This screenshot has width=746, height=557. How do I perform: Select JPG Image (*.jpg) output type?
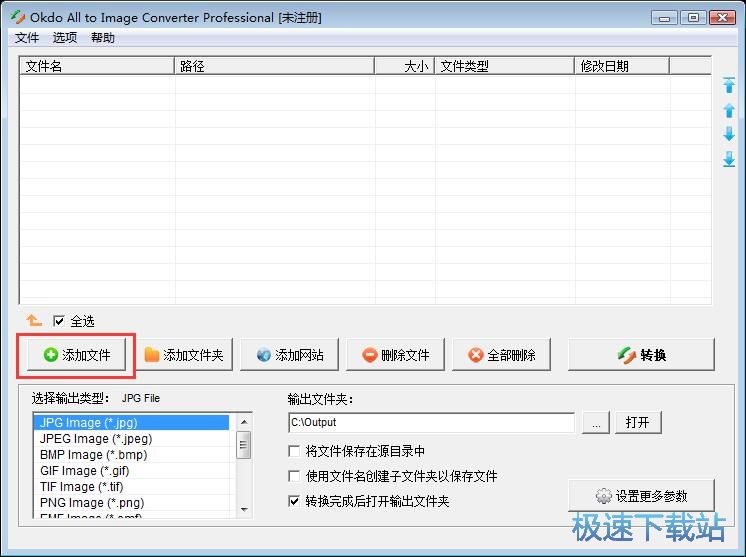pyautogui.click(x=131, y=422)
